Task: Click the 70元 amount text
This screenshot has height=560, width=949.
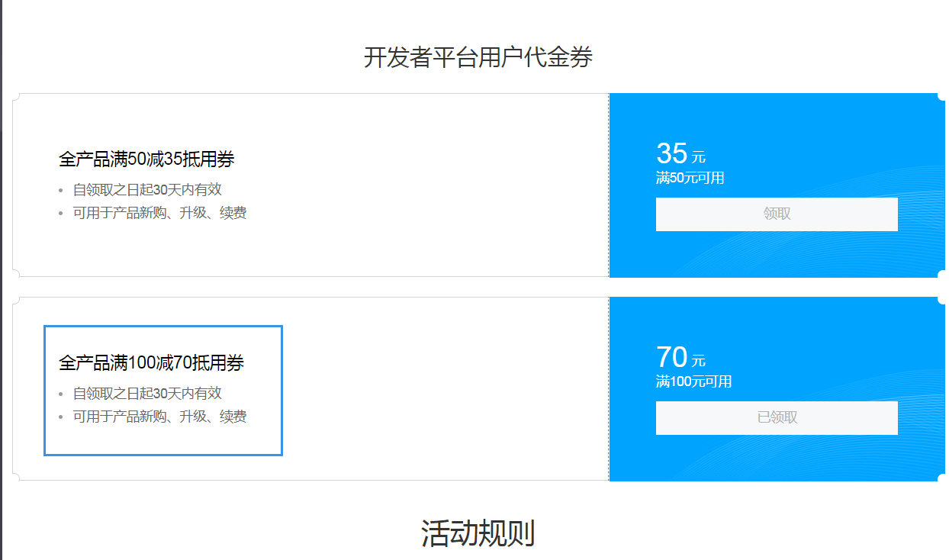Action: (680, 358)
